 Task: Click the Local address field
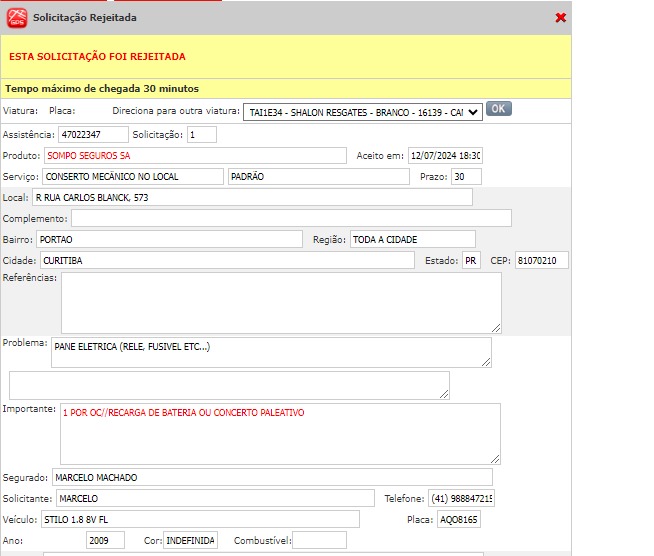251,197
